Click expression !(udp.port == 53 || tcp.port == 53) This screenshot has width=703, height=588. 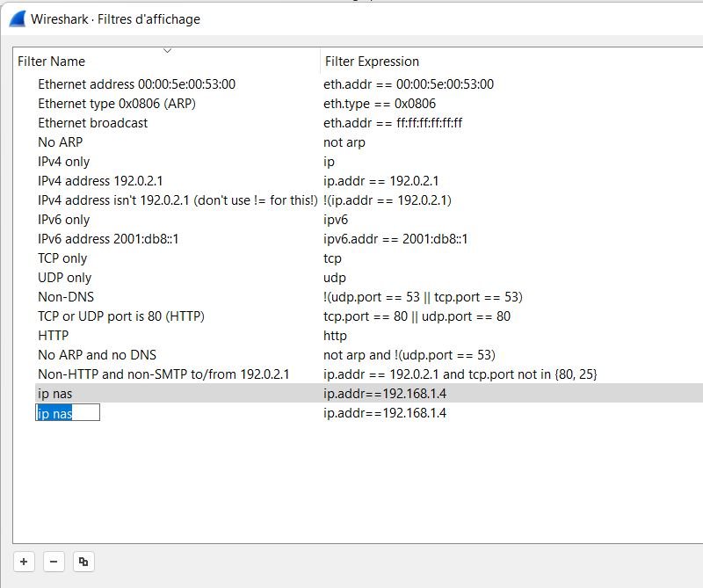(423, 297)
